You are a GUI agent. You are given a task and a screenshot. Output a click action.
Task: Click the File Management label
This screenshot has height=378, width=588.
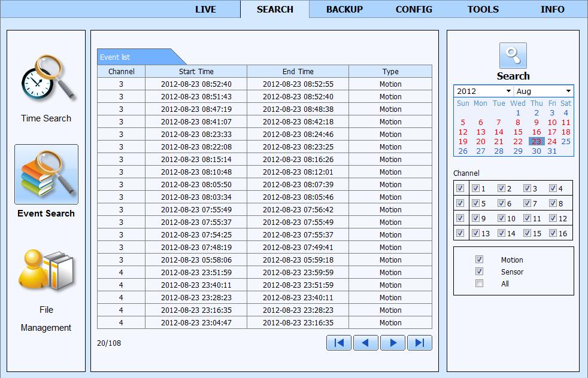click(x=46, y=318)
